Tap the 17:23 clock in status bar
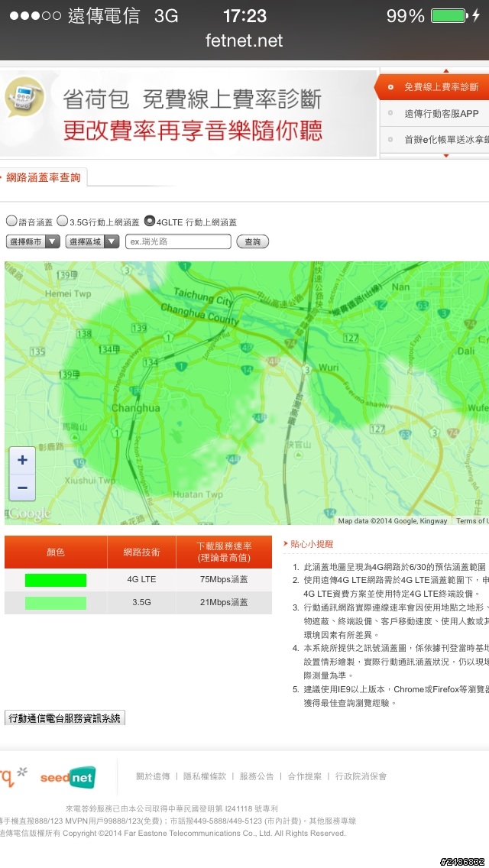The width and height of the screenshot is (489, 868). coord(244,15)
